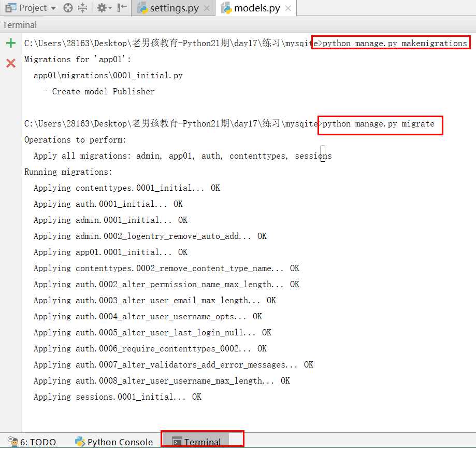476x452 pixels.
Task: Open the Python Console tool window
Action: tap(114, 442)
